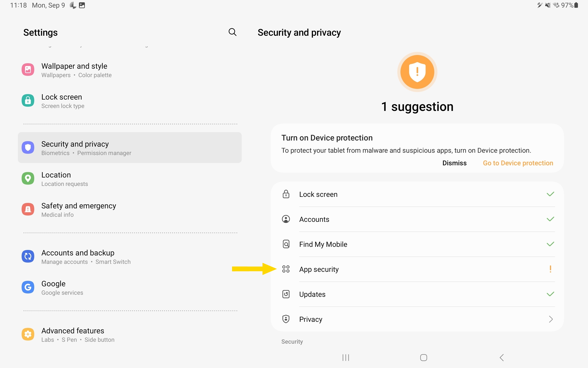Tap the orange shield warning icon
The width and height of the screenshot is (588, 368).
click(417, 72)
